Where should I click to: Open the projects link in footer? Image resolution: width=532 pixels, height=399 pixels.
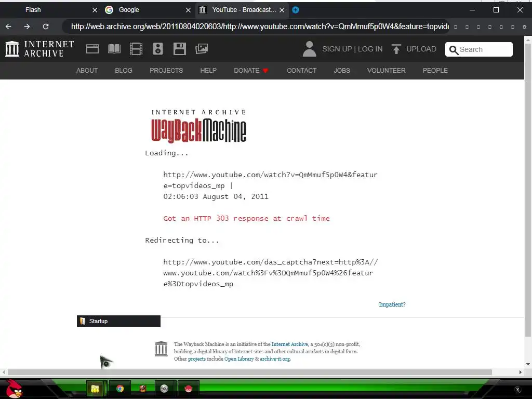tap(197, 359)
